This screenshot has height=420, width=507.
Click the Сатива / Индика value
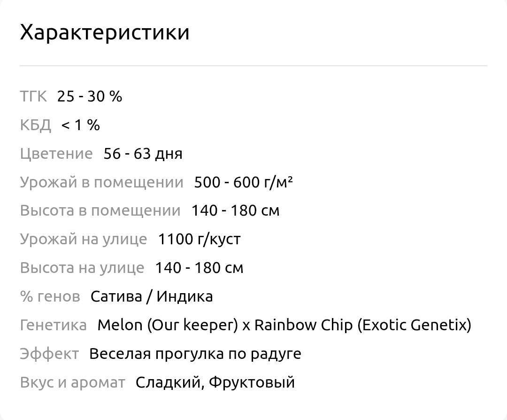(152, 296)
